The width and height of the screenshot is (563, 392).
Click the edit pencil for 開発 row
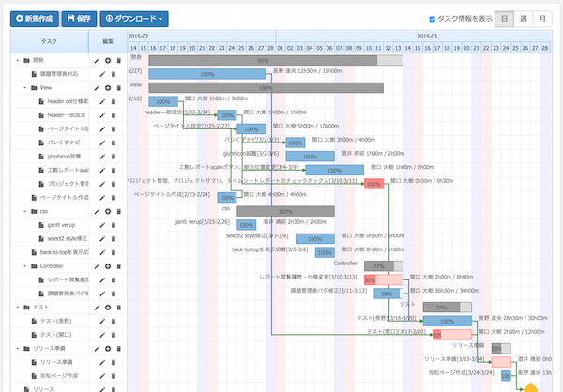97,59
